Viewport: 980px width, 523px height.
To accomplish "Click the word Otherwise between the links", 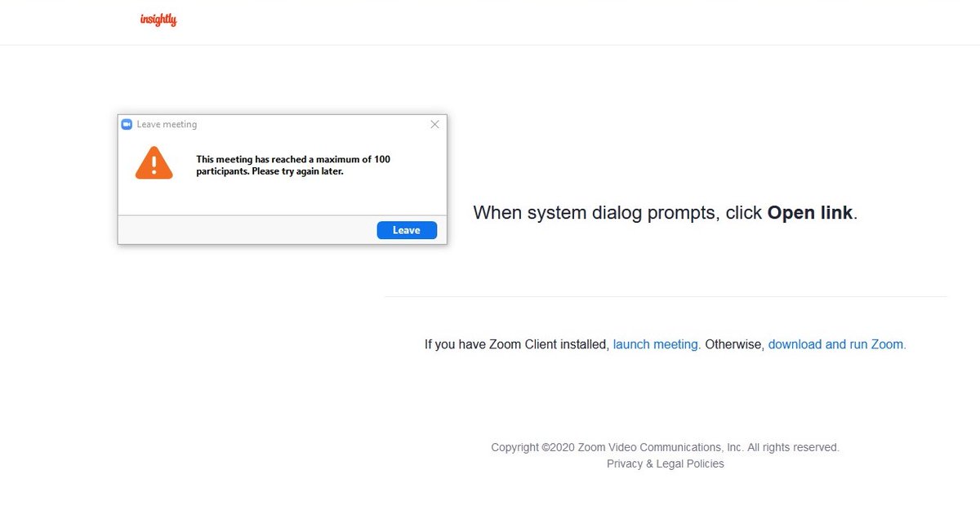I will (734, 344).
